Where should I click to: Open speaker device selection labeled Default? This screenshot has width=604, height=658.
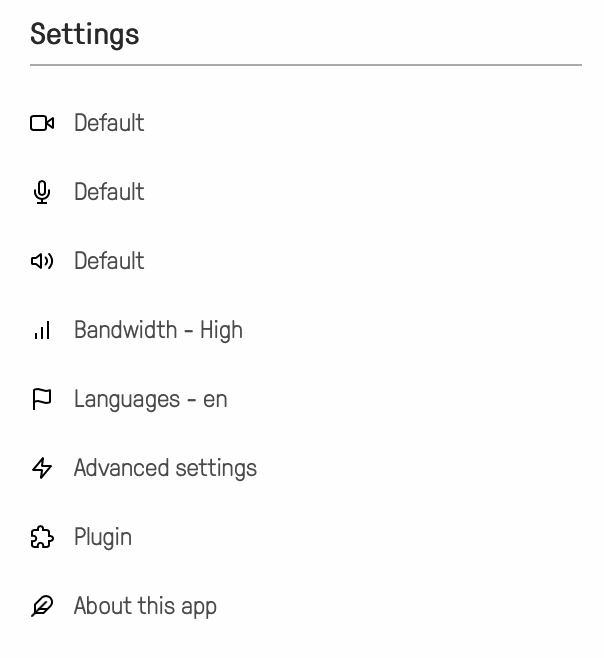[x=109, y=261]
